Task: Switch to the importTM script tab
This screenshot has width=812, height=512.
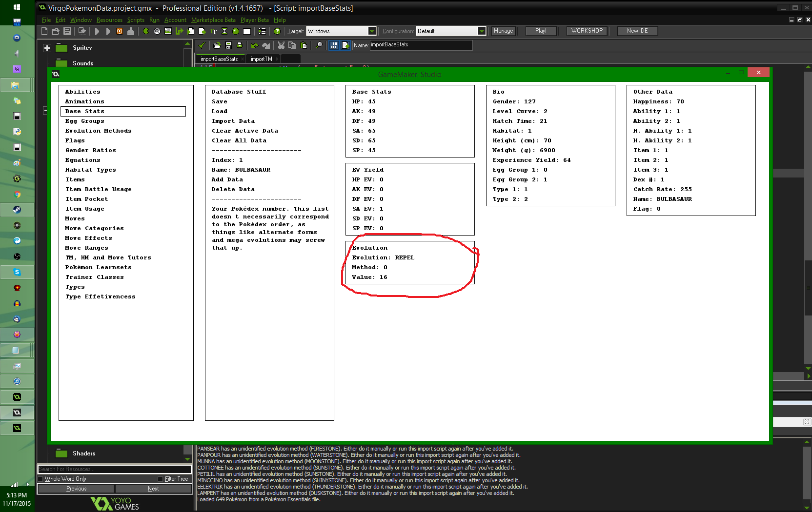Action: [x=261, y=59]
